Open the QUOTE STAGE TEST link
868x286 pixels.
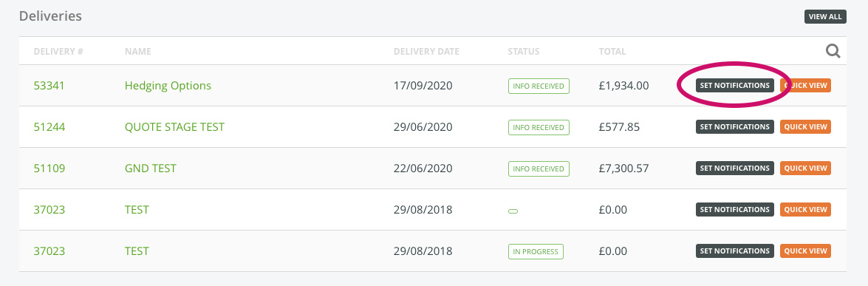[x=174, y=127]
